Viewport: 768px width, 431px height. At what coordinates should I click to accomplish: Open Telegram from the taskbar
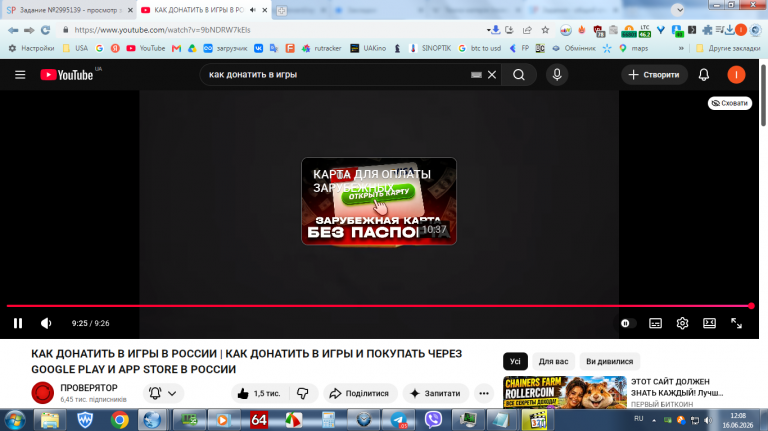pyautogui.click(x=399, y=420)
